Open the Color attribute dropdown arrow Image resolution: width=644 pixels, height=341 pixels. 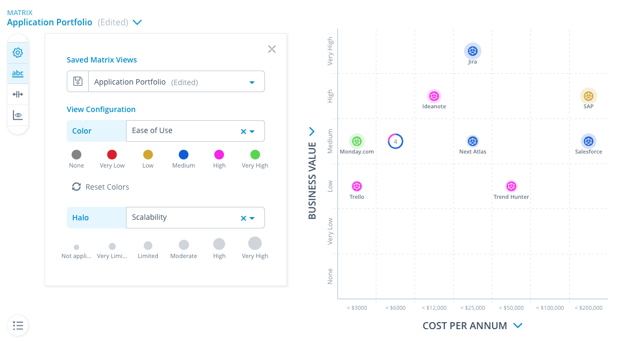point(253,131)
